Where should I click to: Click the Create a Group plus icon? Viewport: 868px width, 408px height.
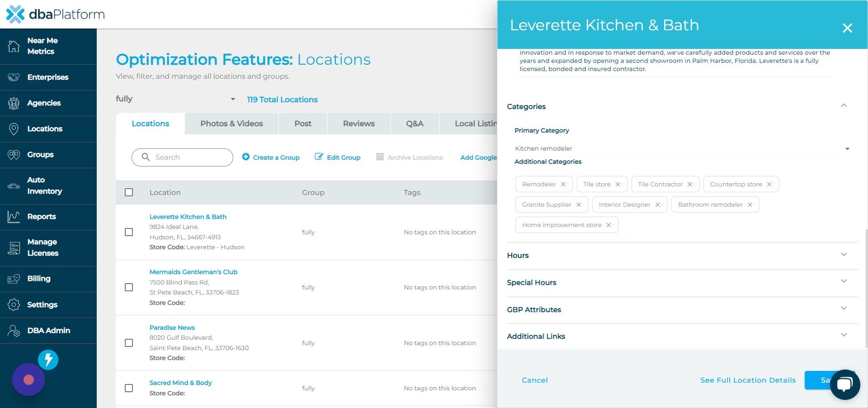click(246, 157)
